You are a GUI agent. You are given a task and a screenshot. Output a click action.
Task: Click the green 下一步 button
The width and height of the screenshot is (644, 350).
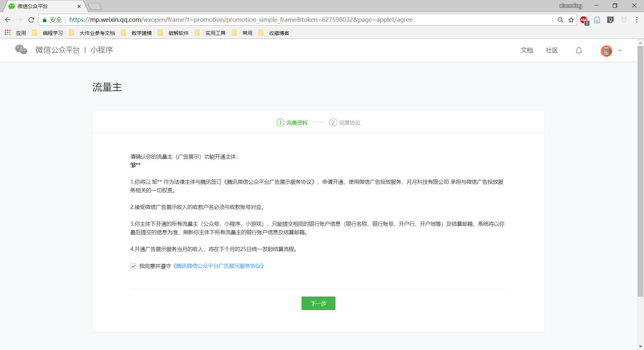318,303
